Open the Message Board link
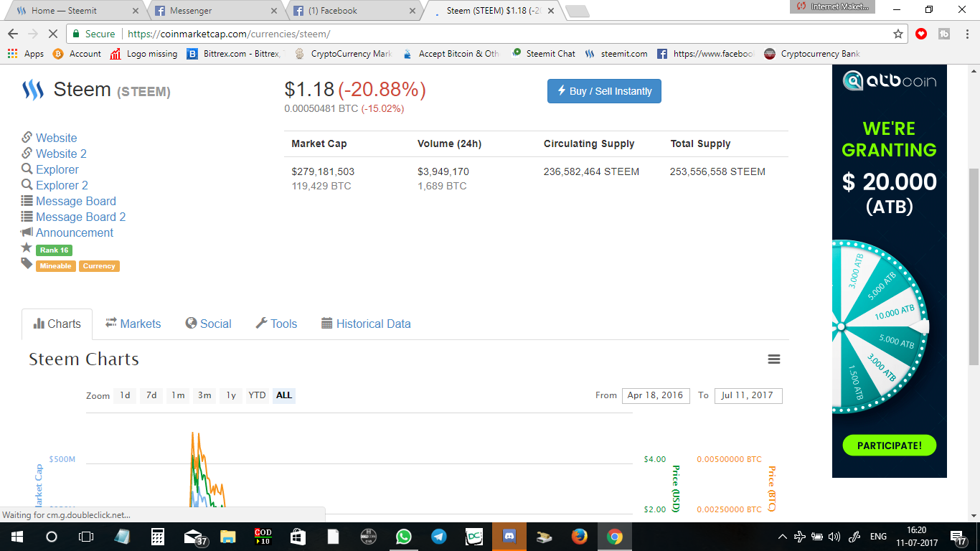 (x=76, y=201)
